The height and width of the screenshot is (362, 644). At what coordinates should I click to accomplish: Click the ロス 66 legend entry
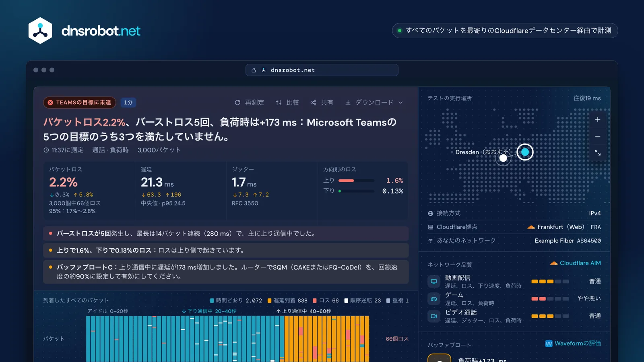(x=326, y=300)
